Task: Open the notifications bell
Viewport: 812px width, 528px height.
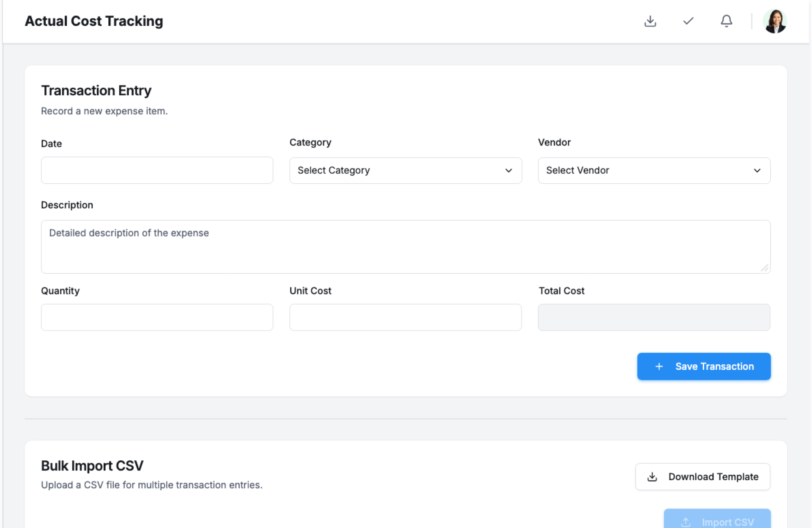Action: [726, 21]
